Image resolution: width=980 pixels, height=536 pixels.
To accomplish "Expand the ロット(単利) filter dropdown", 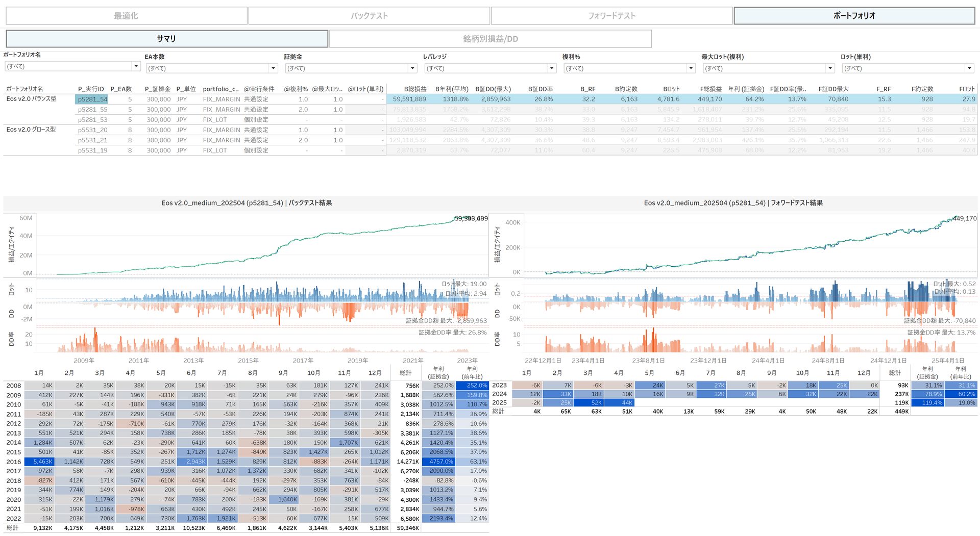I will [x=969, y=68].
